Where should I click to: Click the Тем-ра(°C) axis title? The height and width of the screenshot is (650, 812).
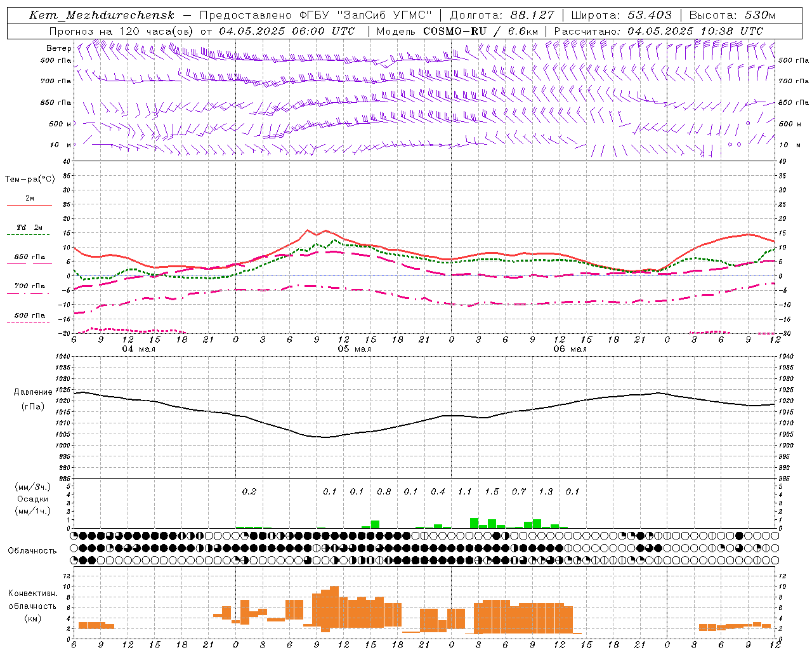30,180
